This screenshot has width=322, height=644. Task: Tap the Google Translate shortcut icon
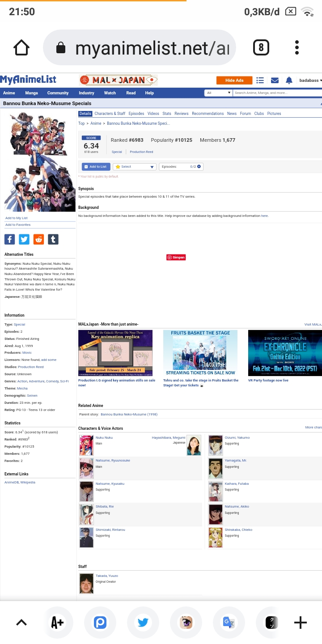(x=229, y=623)
